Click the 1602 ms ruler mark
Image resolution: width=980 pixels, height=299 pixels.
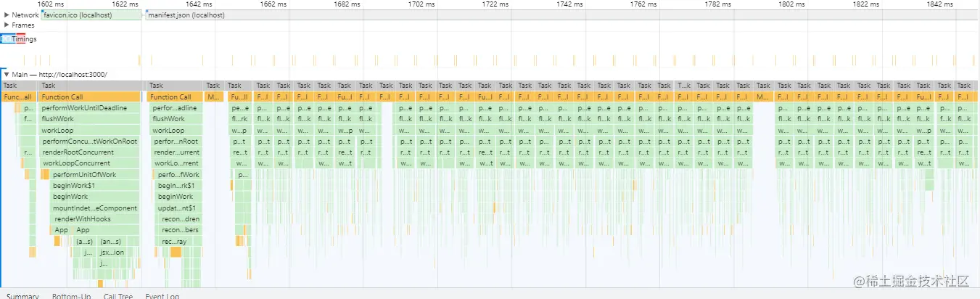pyautogui.click(x=51, y=4)
